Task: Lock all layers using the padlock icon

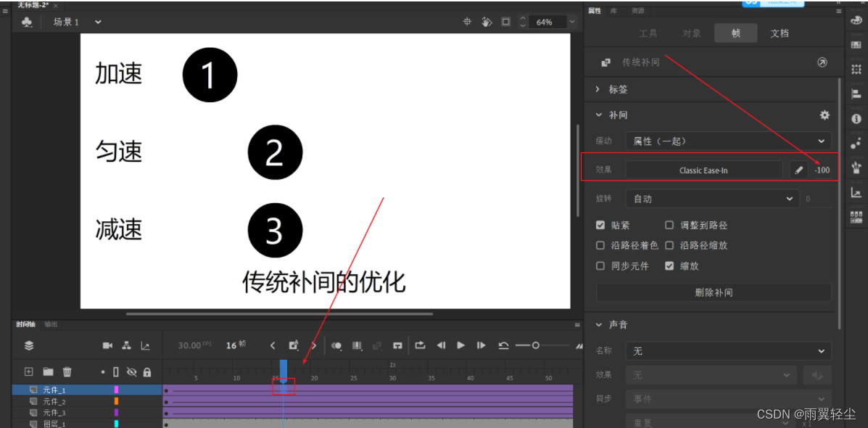Action: coord(147,371)
